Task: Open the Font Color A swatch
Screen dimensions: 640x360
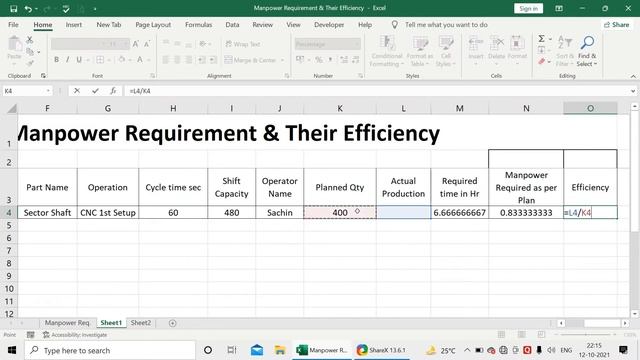Action: pyautogui.click(x=140, y=60)
